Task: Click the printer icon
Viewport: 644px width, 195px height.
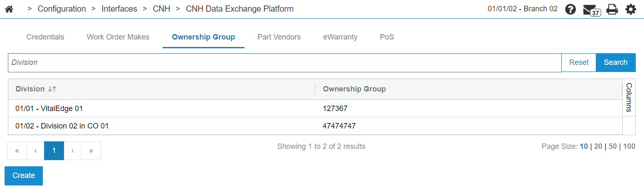Action: [x=612, y=9]
